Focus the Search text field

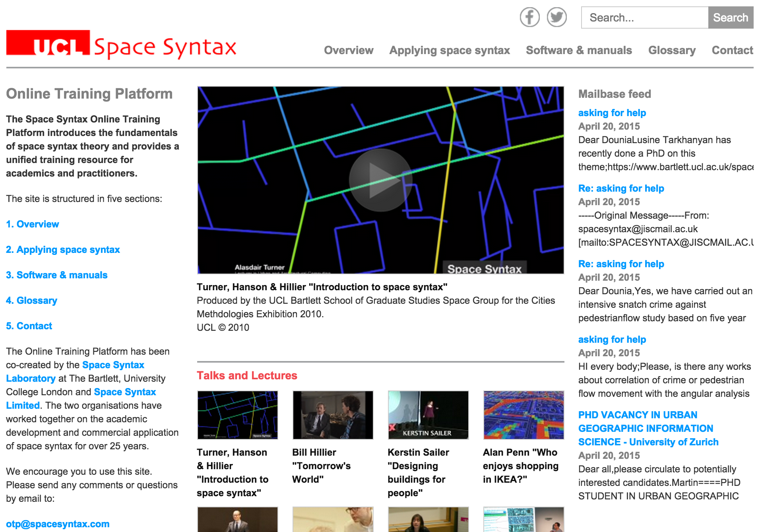click(644, 17)
